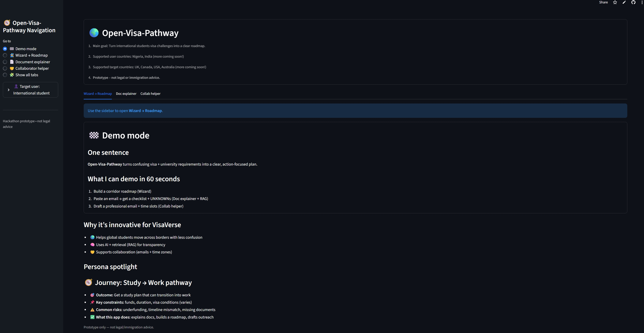The width and height of the screenshot is (644, 333).
Task: Click the pencil edit icon
Action: pyautogui.click(x=624, y=3)
